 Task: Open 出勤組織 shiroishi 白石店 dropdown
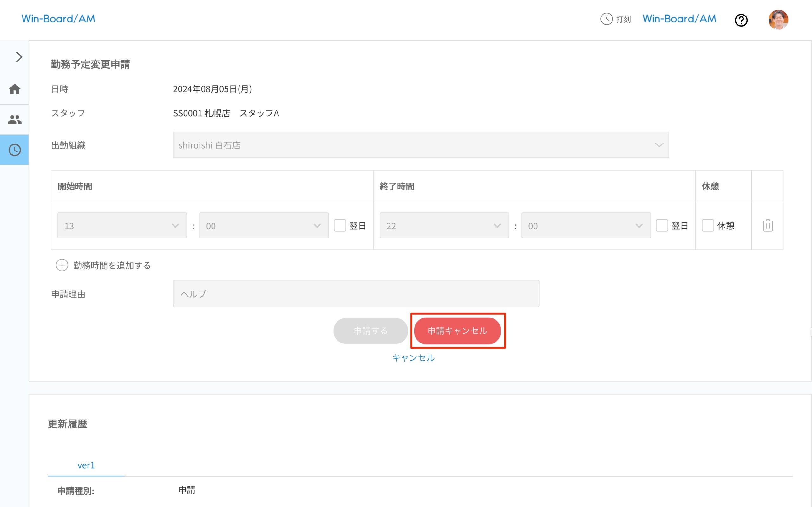(x=420, y=145)
